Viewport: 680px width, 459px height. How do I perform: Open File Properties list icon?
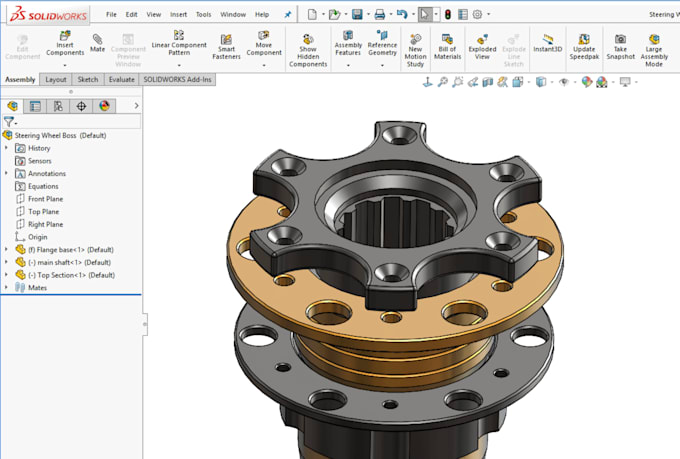[x=463, y=14]
